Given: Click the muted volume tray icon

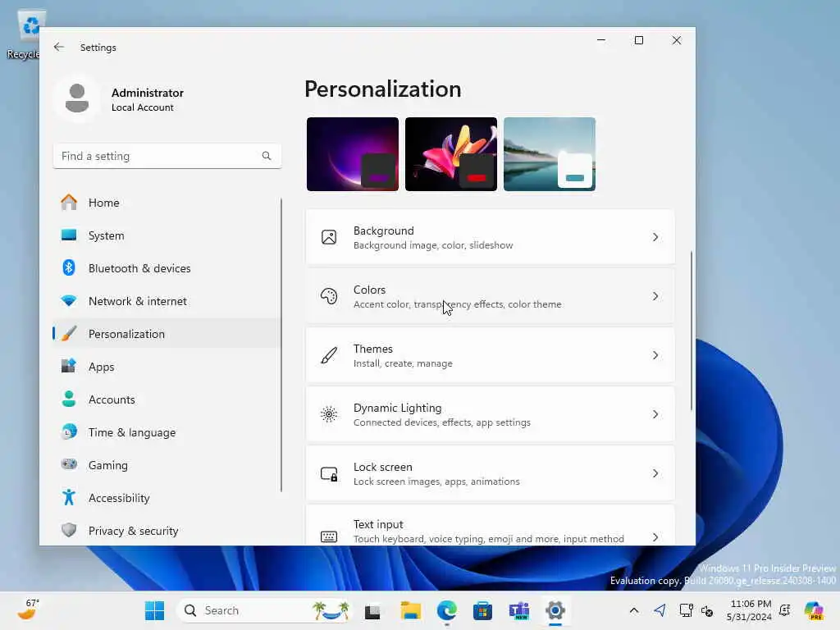Looking at the screenshot, I should tap(707, 610).
